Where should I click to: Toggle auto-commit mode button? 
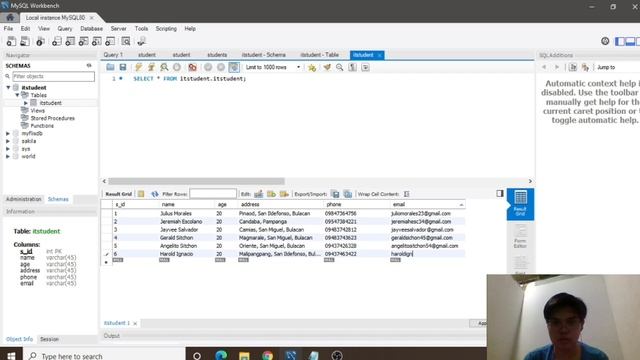234,67
